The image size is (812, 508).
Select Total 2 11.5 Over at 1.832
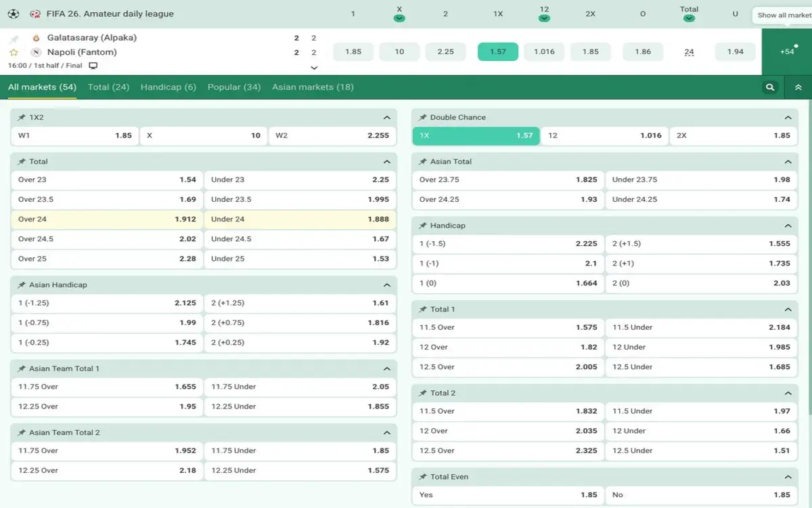[508, 411]
